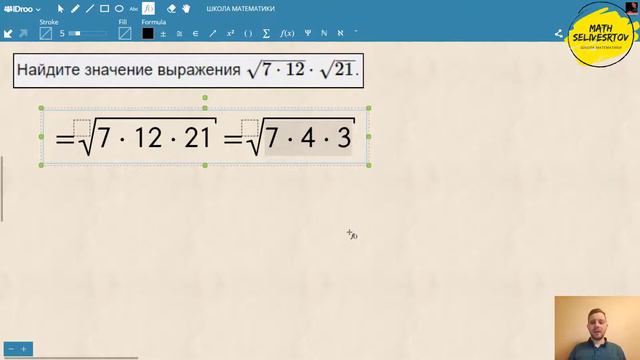Open the sigma summation palette
The width and height of the screenshot is (640, 360).
[x=266, y=33]
